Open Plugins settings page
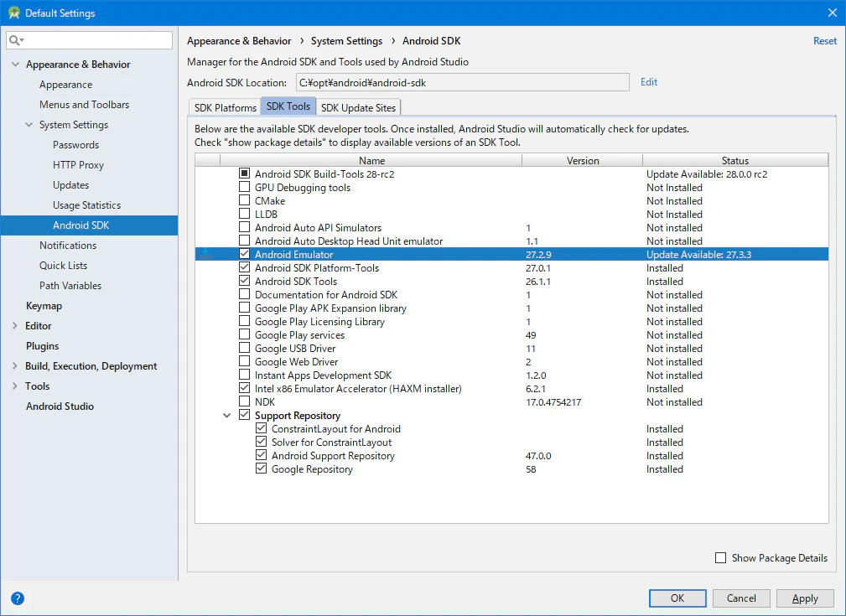The image size is (846, 616). [42, 346]
